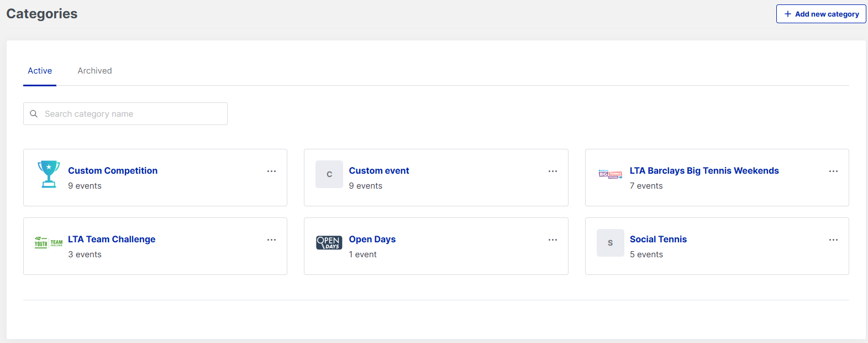This screenshot has height=343, width=868.
Task: Open the Social Tennis category link
Action: [x=658, y=240]
